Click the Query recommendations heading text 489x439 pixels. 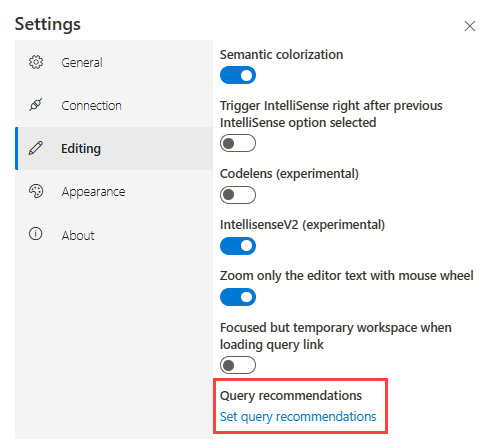[291, 396]
